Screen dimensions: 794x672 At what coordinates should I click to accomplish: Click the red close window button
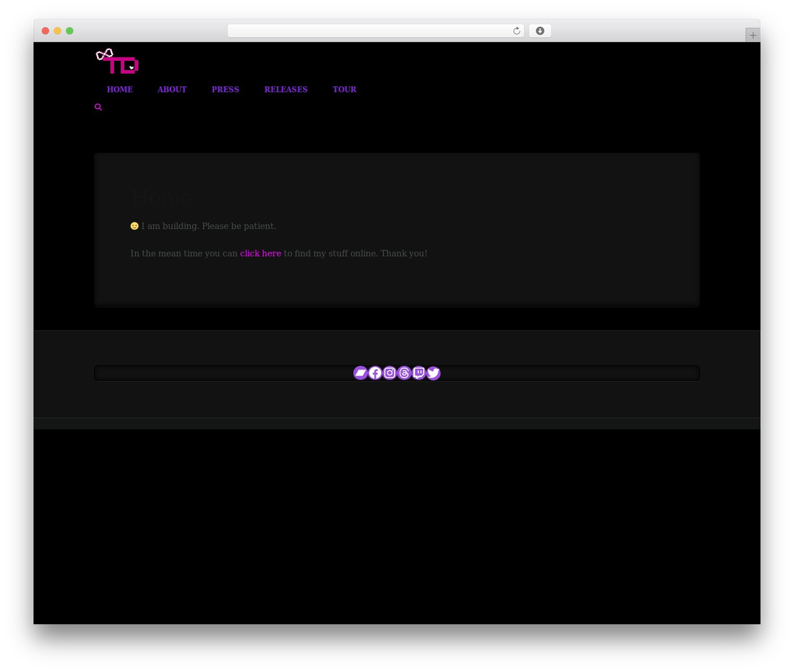(45, 31)
